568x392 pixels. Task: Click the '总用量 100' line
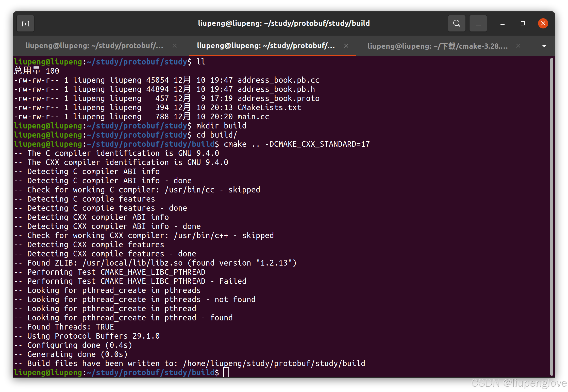pos(37,71)
